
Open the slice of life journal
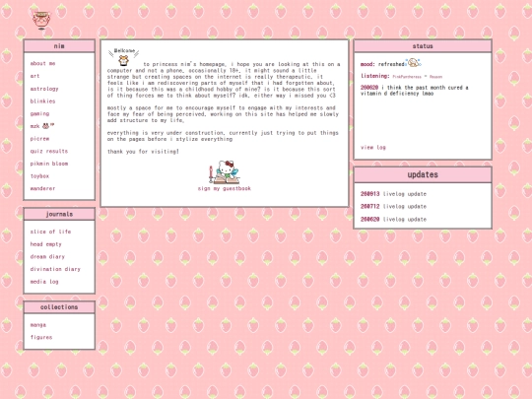[50, 232]
